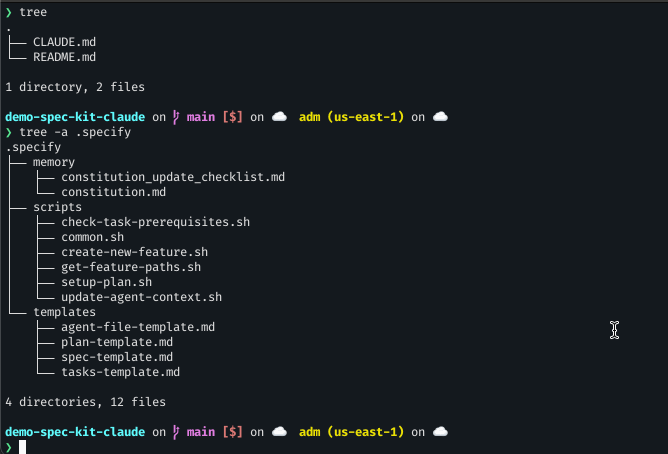Click agent-file-template.md filename
Viewport: 668px width, 454px height.
pos(138,327)
